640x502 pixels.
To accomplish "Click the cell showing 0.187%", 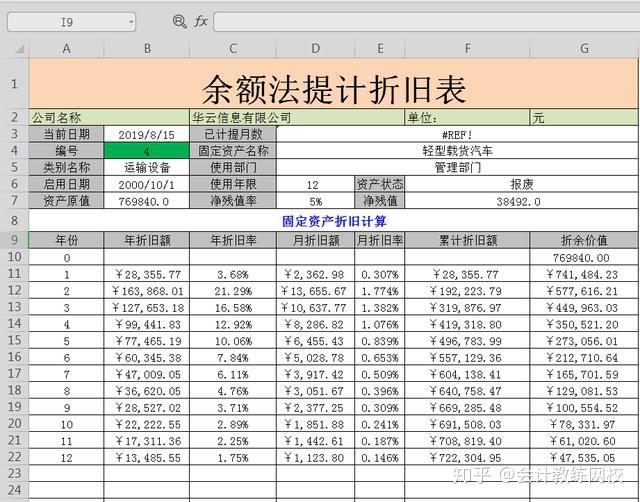I will [380, 441].
